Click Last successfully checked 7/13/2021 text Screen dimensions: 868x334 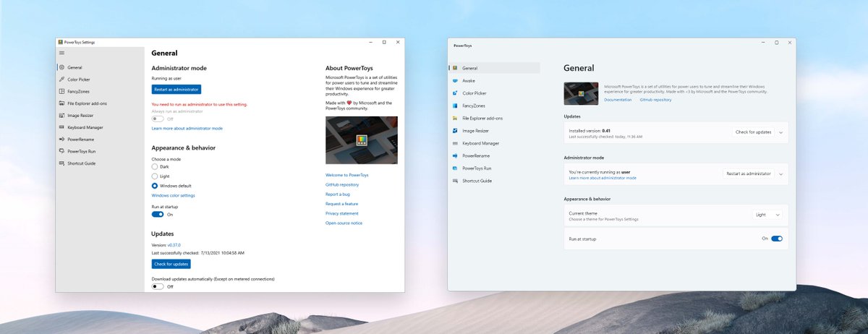coord(198,252)
